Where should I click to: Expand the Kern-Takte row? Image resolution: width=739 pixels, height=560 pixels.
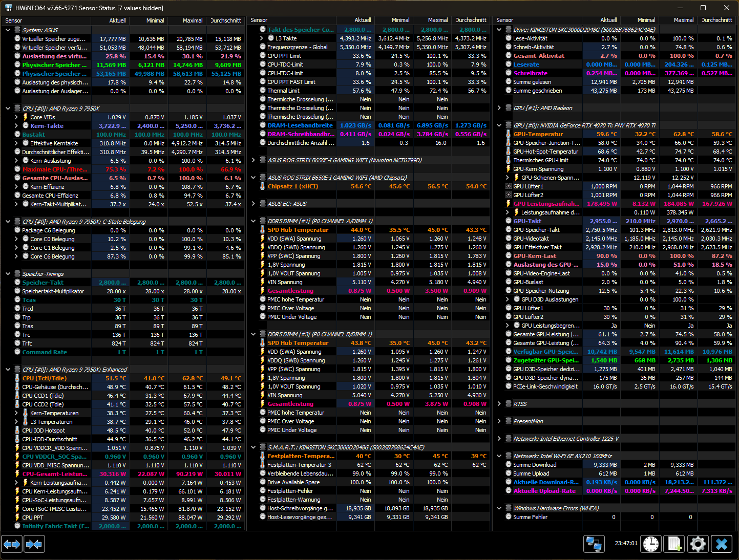(16, 126)
